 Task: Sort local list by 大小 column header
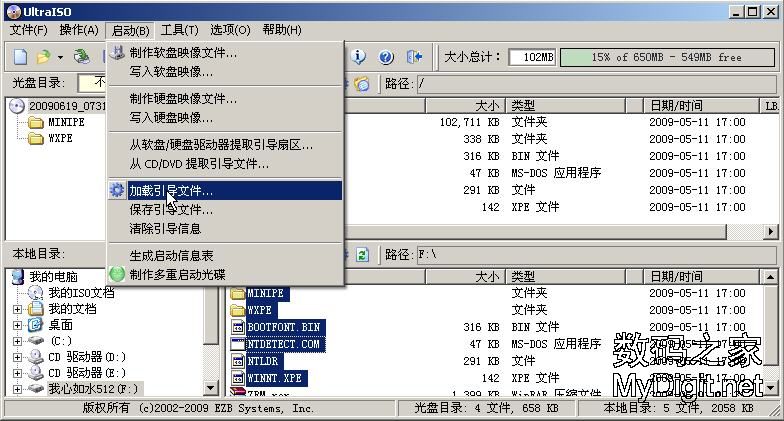coord(465,276)
